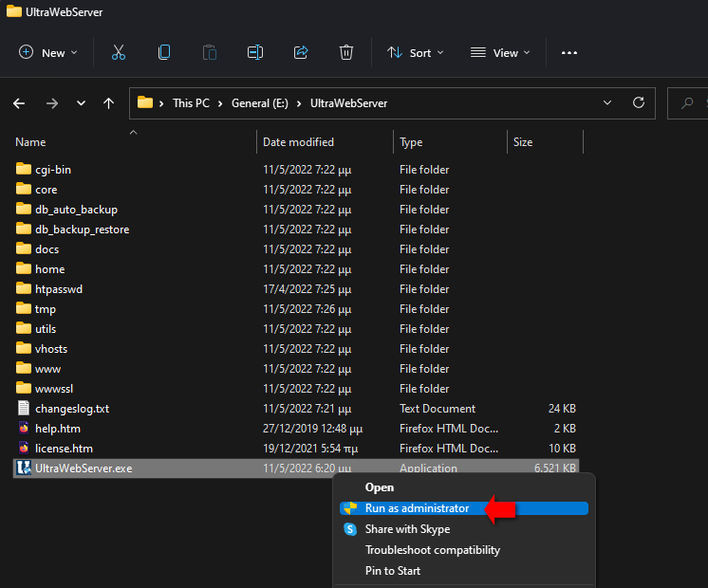Click the Paste clipboard icon
708x588 pixels.
[x=210, y=52]
